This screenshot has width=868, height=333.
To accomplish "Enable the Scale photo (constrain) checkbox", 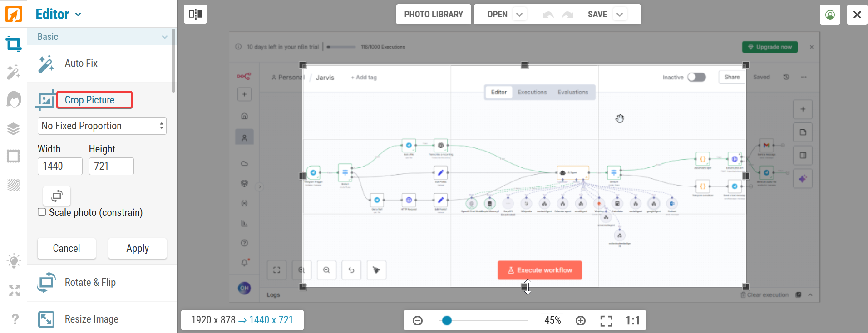I will (42, 212).
